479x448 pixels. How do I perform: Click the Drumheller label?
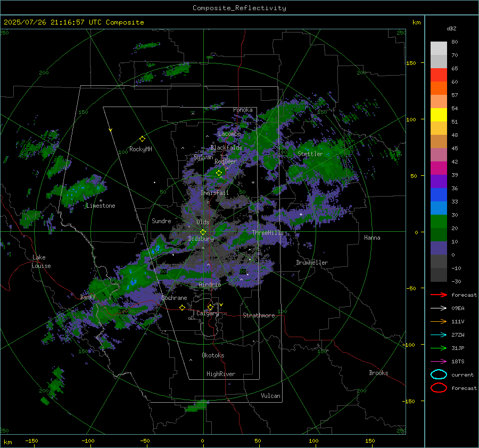312,263
